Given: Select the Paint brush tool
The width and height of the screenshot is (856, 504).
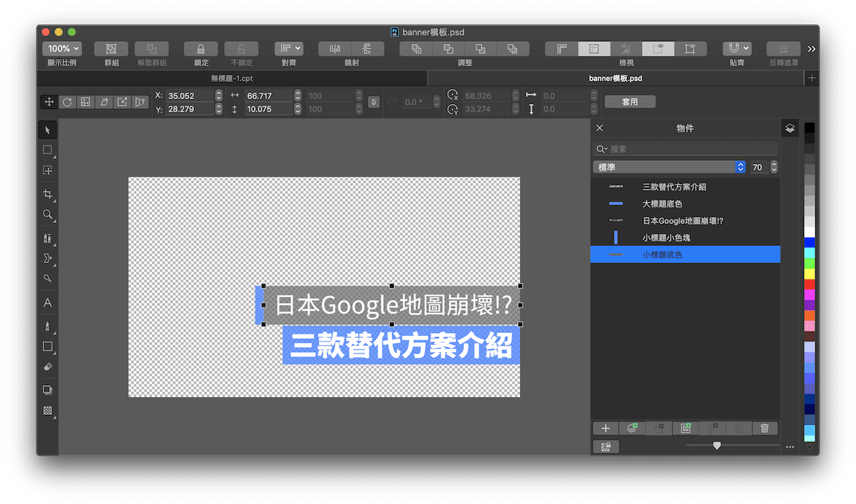Looking at the screenshot, I should (x=48, y=326).
